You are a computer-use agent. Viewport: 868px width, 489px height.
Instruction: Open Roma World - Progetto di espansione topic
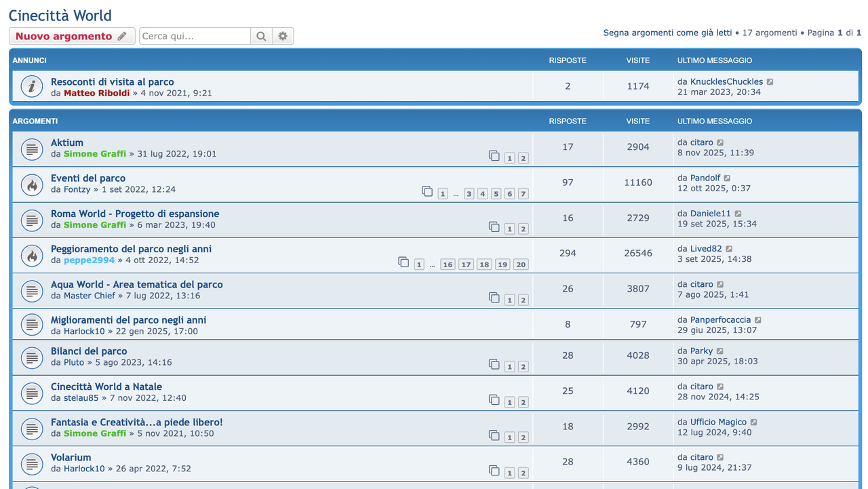(x=135, y=214)
